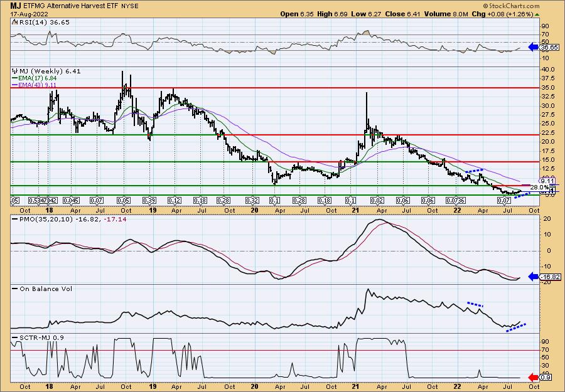565x392 pixels.
Task: Click the 0.5347 dividend marker
Action: (x=37, y=201)
